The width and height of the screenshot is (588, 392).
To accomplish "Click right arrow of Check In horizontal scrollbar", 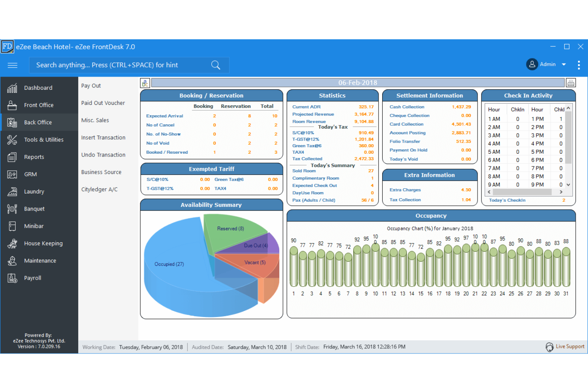I will coord(561,192).
